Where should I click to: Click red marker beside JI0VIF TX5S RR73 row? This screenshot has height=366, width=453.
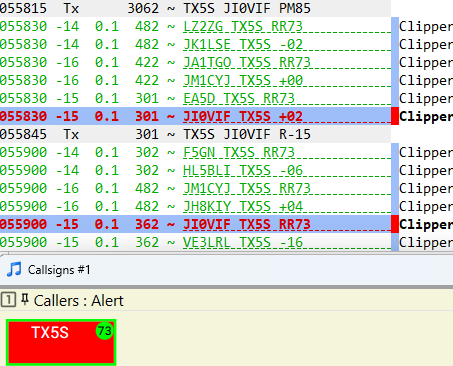click(x=395, y=224)
